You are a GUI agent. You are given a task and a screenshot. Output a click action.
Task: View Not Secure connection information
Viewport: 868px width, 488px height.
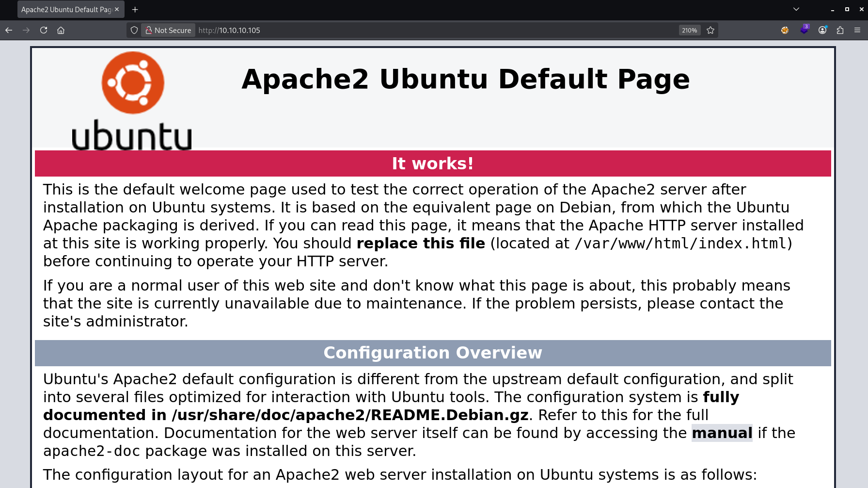tap(168, 30)
